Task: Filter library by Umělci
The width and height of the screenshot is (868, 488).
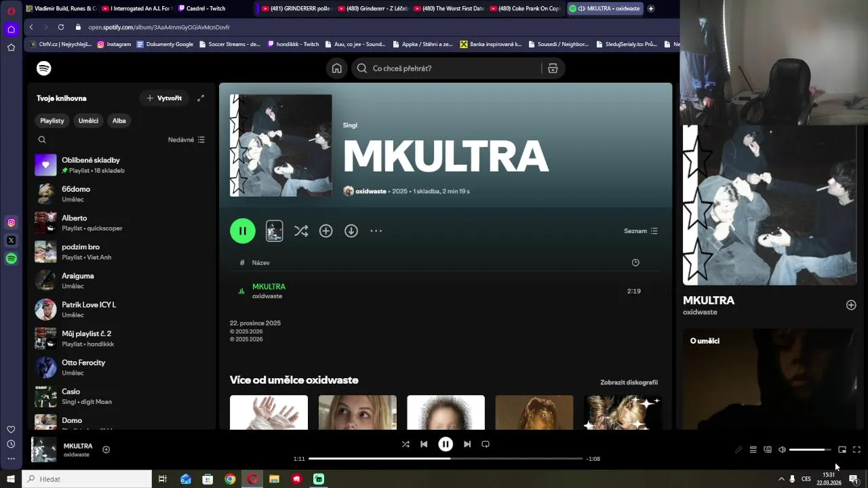Action: [88, 121]
